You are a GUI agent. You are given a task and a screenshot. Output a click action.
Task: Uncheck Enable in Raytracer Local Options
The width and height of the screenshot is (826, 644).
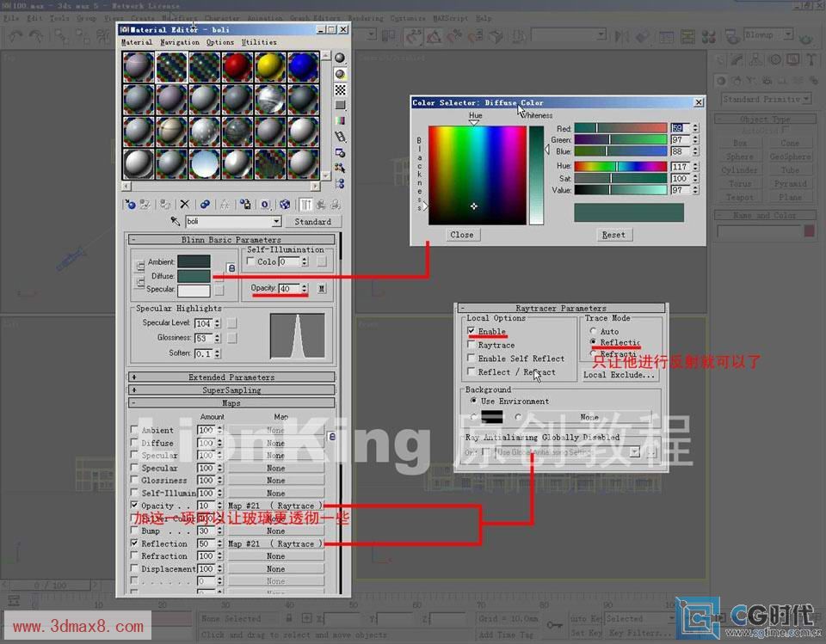pos(471,331)
